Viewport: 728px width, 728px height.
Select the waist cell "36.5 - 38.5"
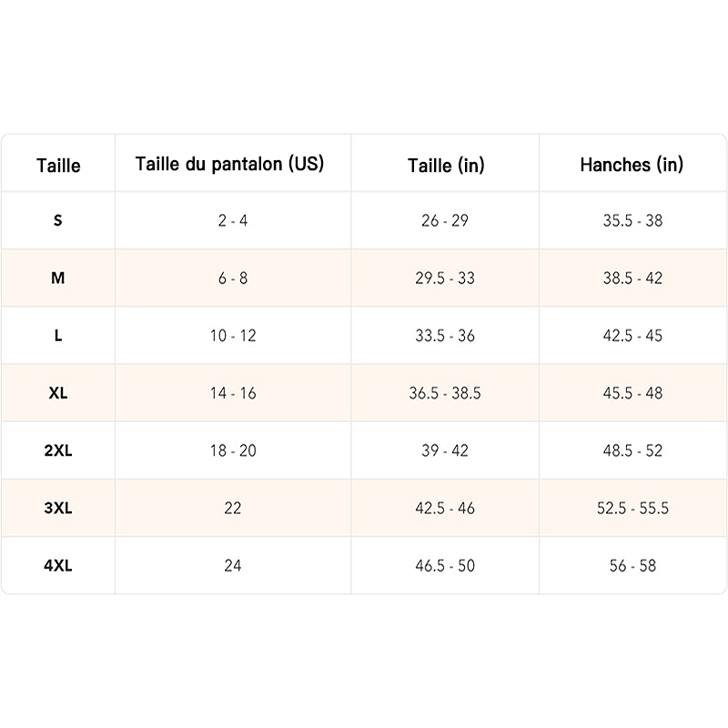pos(445,393)
